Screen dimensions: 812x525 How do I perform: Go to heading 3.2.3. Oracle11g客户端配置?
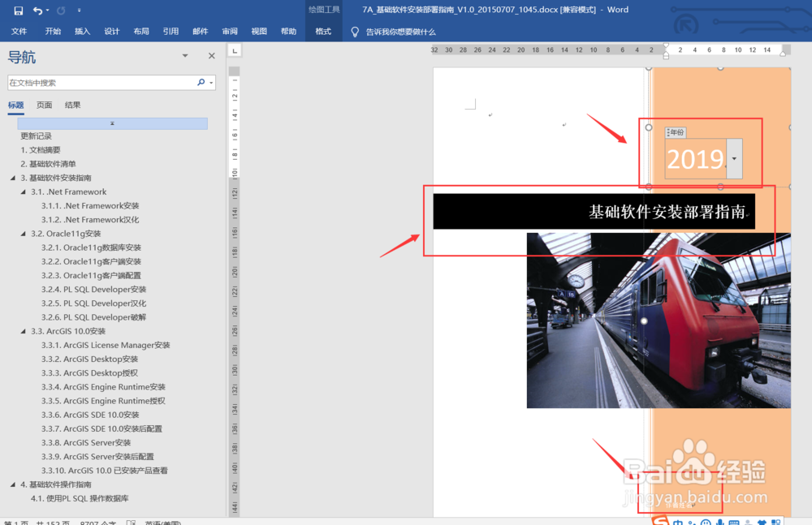pos(91,276)
